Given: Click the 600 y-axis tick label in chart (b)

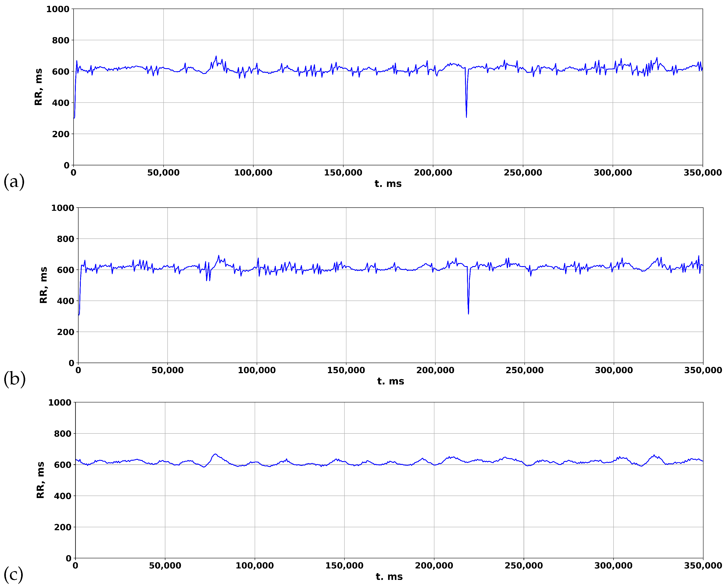Looking at the screenshot, I should coord(66,270).
